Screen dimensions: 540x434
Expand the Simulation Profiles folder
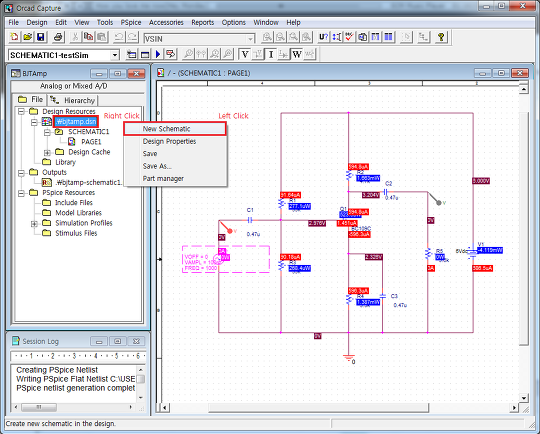click(34, 224)
